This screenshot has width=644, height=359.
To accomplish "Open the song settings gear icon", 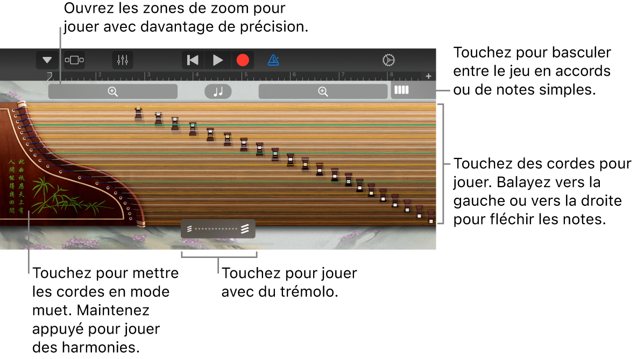I will pos(389,60).
